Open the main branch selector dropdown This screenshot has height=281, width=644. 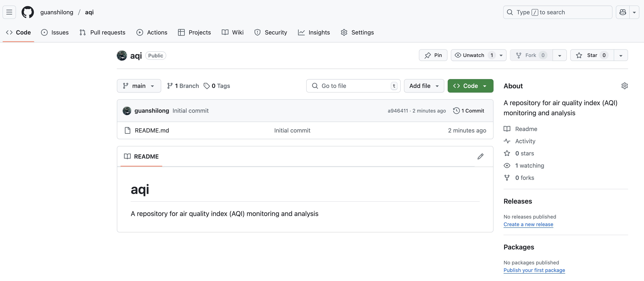(139, 86)
